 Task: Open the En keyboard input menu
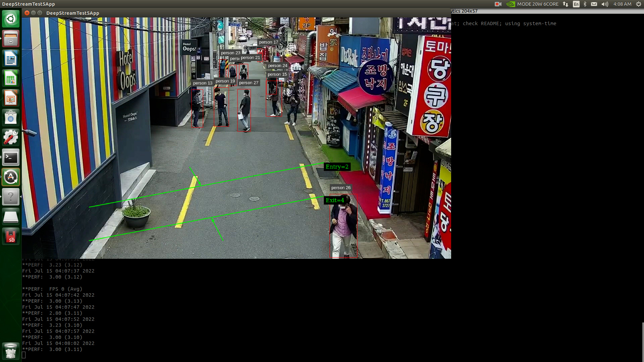[576, 4]
